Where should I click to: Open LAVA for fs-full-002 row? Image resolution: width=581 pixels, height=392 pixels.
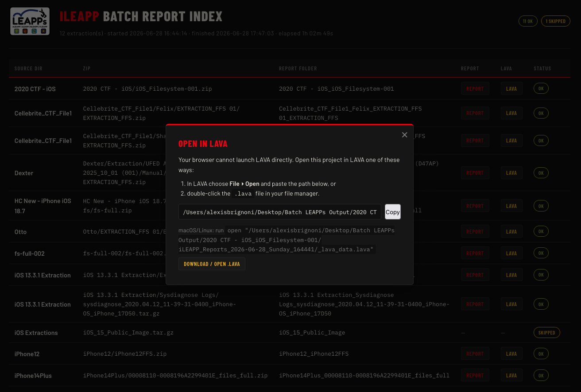click(511, 253)
